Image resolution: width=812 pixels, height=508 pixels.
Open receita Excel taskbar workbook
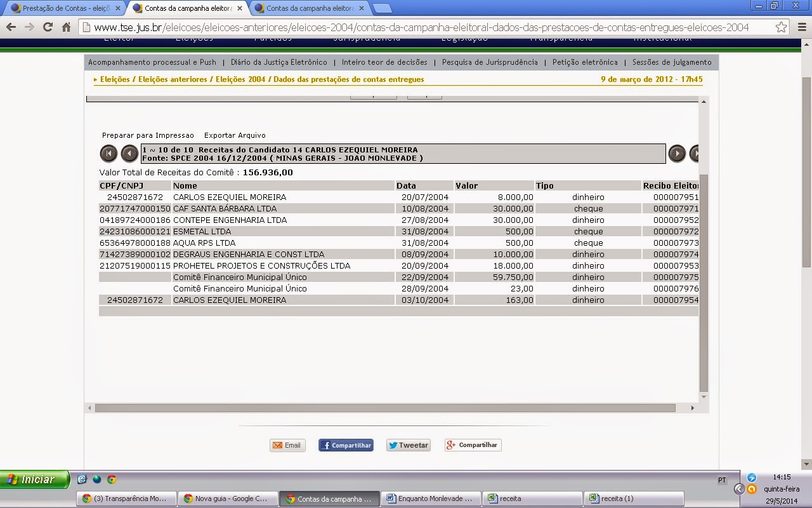click(532, 498)
